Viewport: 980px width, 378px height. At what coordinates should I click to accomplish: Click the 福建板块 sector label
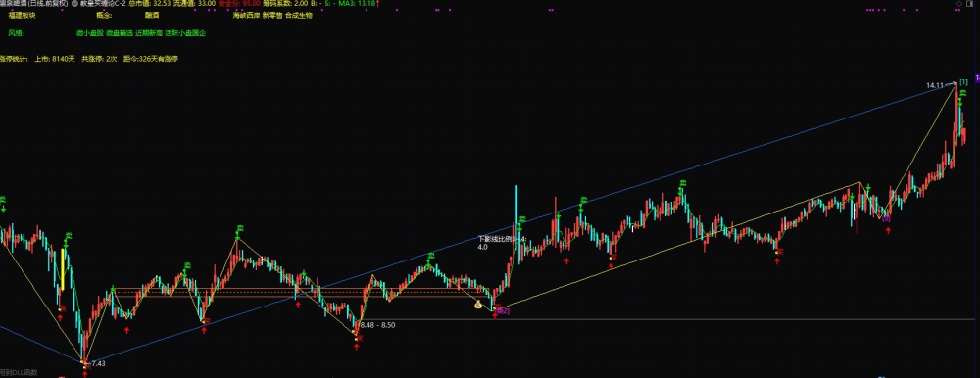click(23, 15)
